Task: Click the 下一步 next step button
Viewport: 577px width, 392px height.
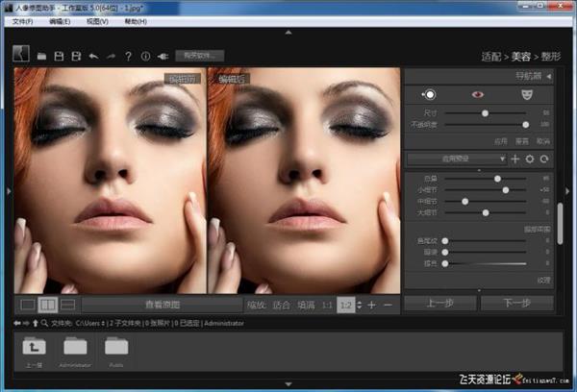Action: coord(516,303)
